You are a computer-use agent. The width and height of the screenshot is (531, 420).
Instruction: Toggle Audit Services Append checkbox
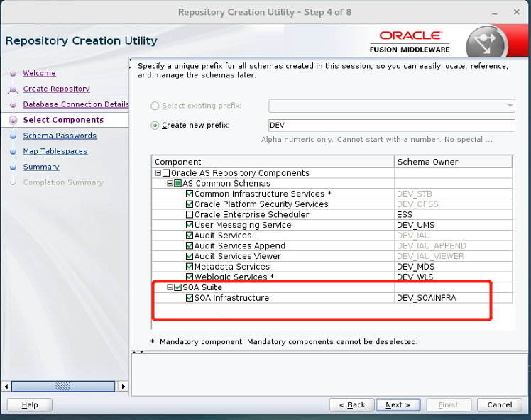pyautogui.click(x=190, y=245)
